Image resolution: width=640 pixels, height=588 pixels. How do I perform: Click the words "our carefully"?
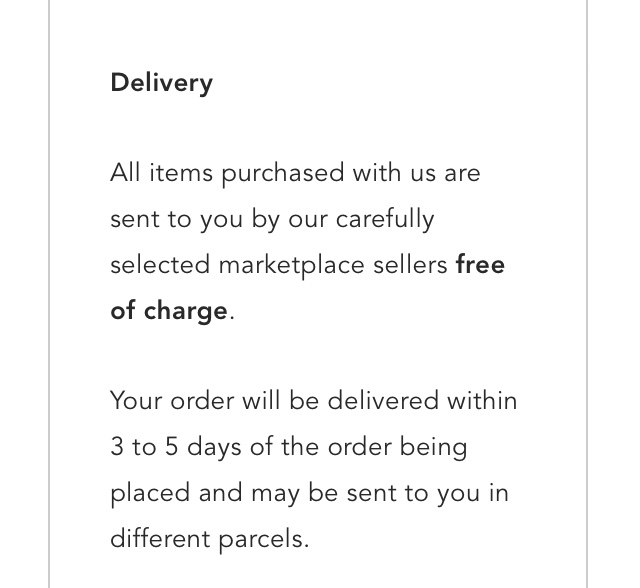(x=361, y=218)
